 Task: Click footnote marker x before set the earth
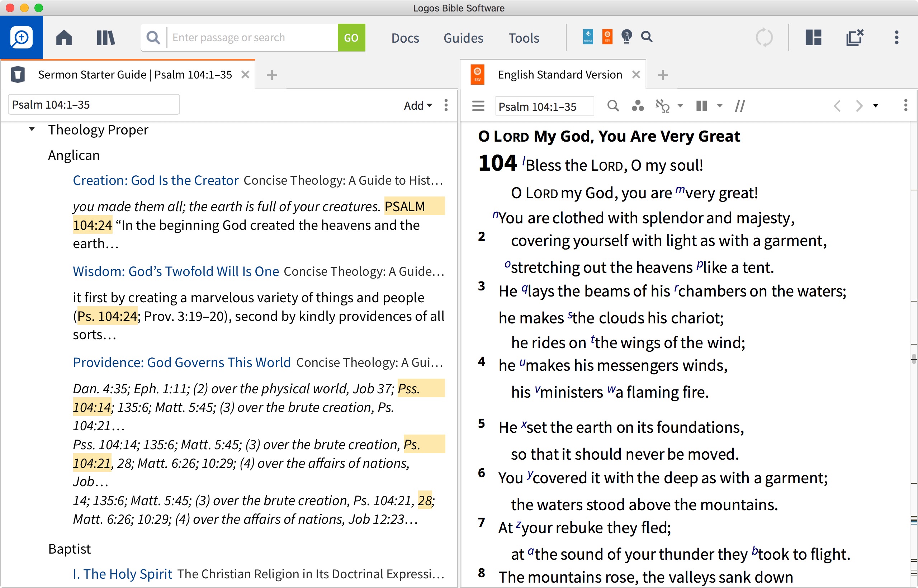click(524, 424)
